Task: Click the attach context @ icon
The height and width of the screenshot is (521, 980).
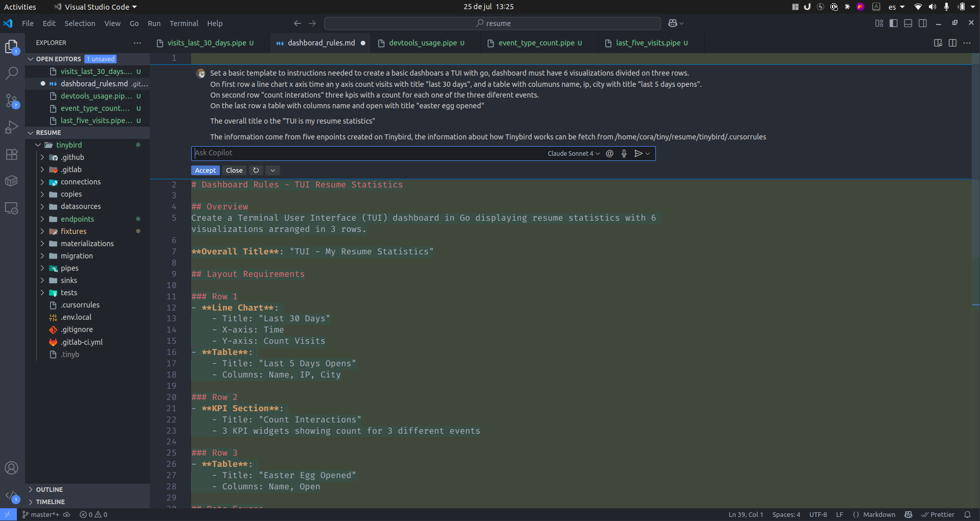Action: click(x=609, y=153)
